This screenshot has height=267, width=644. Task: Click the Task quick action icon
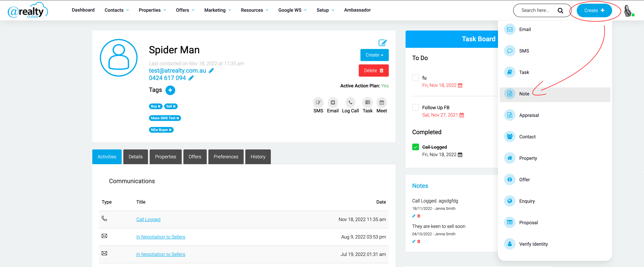point(367,102)
